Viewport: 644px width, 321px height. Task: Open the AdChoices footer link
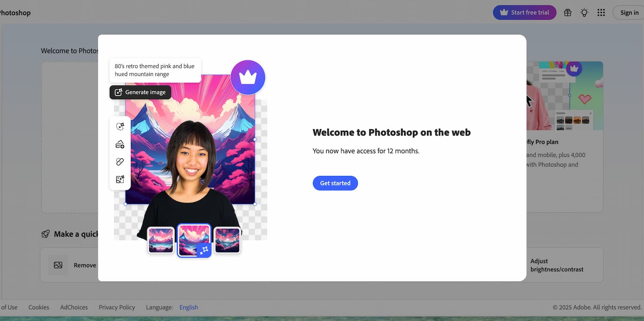[74, 307]
